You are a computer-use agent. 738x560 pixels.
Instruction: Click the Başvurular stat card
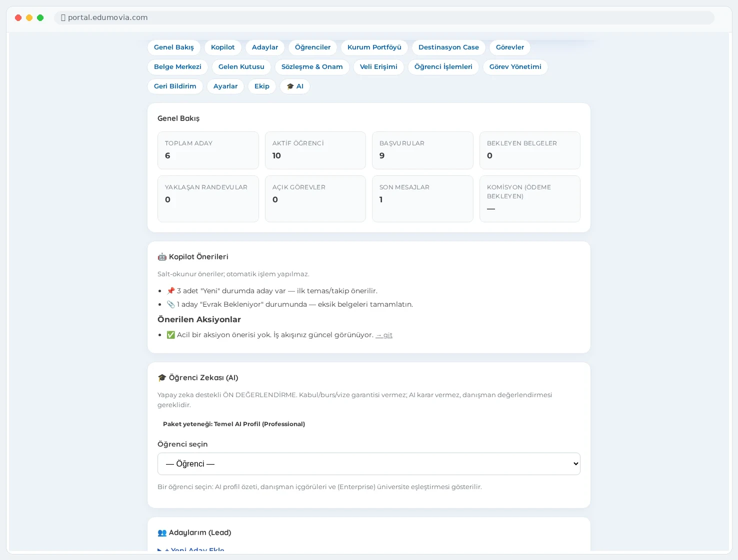tap(422, 150)
